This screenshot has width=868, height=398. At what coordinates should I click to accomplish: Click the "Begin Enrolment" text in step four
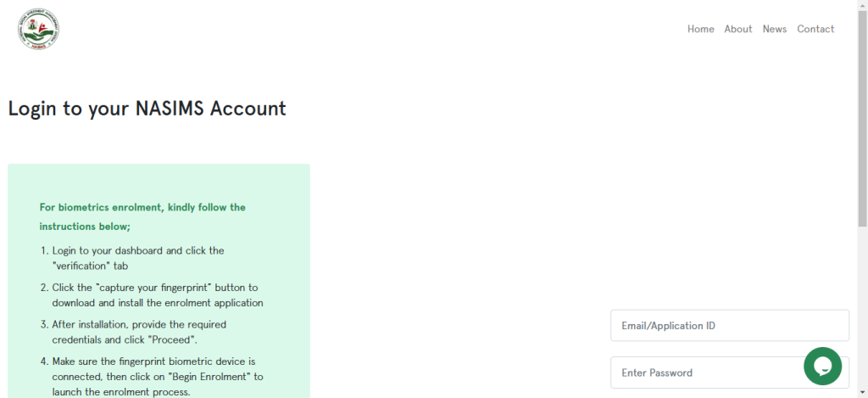tap(203, 376)
